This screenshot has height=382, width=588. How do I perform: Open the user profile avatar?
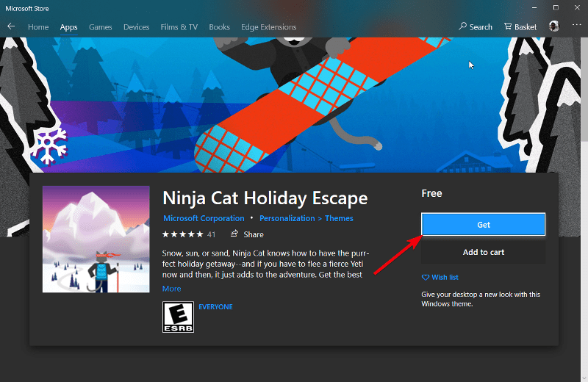554,26
